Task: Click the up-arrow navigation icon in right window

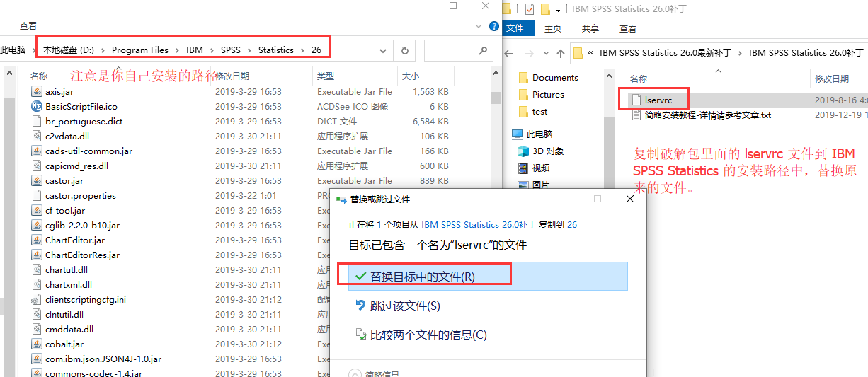Action: 560,53
